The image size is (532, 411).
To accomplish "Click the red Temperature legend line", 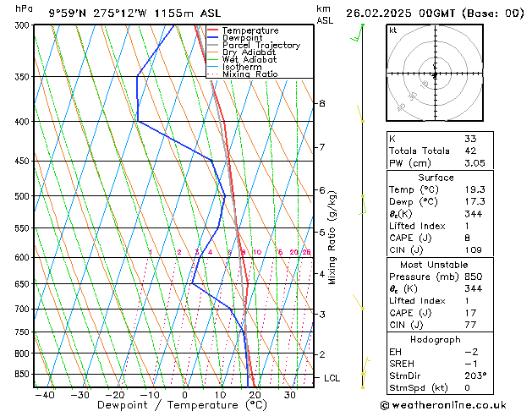I will click(x=214, y=30).
